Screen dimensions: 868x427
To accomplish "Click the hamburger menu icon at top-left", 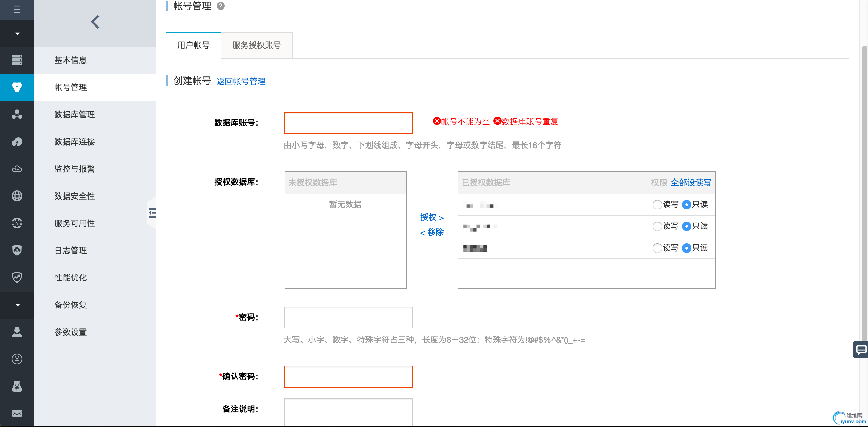I will coord(17,9).
